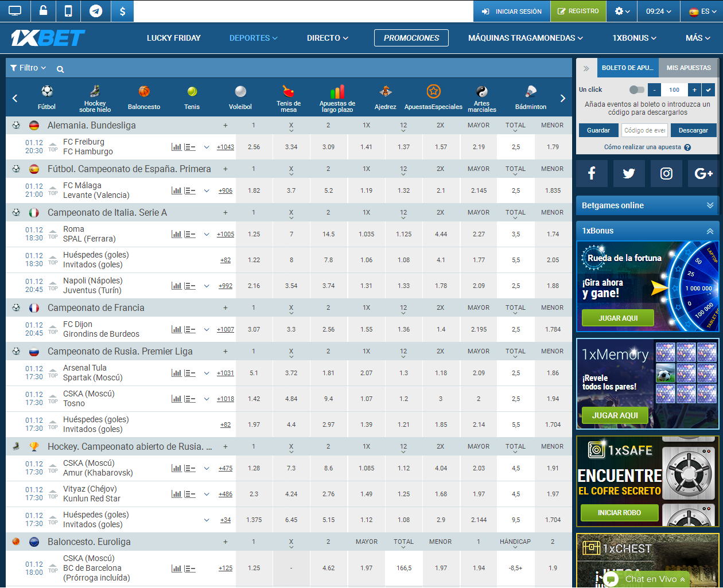Show more sports with right arrow
Viewport: 723px width, 588px height.
(563, 98)
